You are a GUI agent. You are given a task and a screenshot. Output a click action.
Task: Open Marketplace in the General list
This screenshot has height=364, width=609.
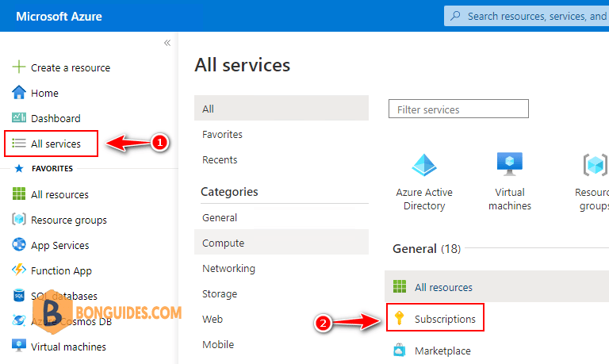[x=442, y=351]
